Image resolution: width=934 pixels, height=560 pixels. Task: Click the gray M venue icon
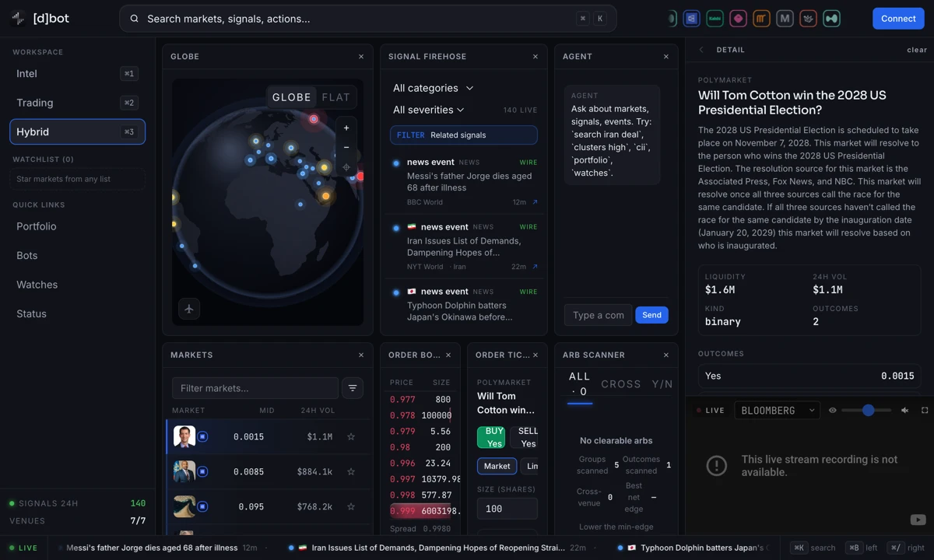(x=785, y=19)
